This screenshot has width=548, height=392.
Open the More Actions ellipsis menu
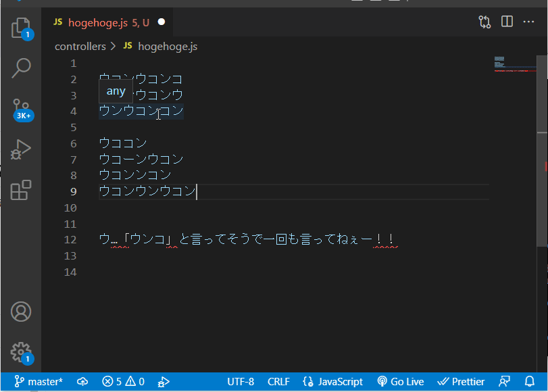529,22
